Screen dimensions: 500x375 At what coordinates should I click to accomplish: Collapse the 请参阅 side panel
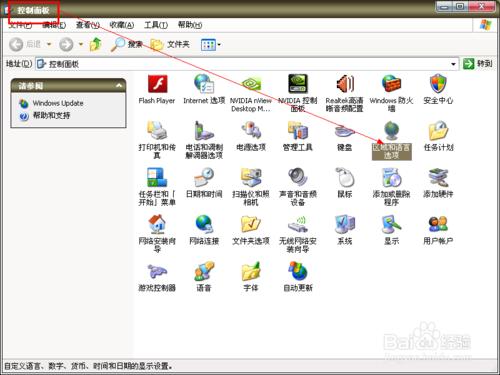pos(119,86)
